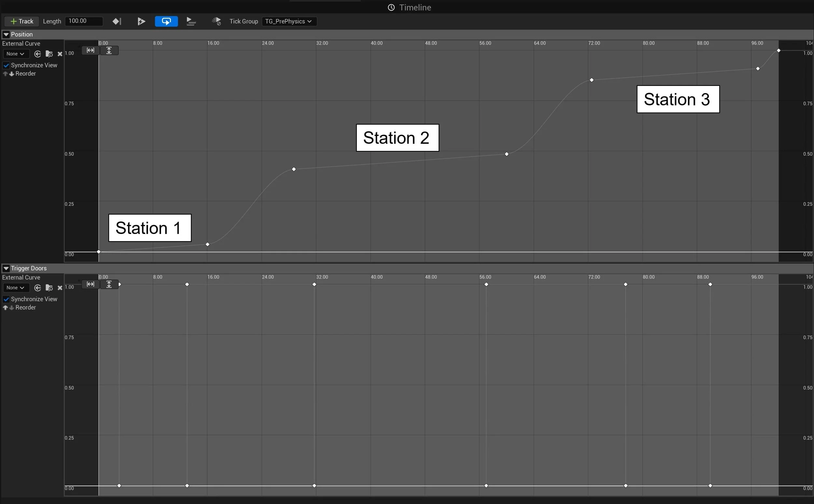The image size is (814, 504).
Task: Zoom Position track to fit vertically
Action: tap(109, 50)
